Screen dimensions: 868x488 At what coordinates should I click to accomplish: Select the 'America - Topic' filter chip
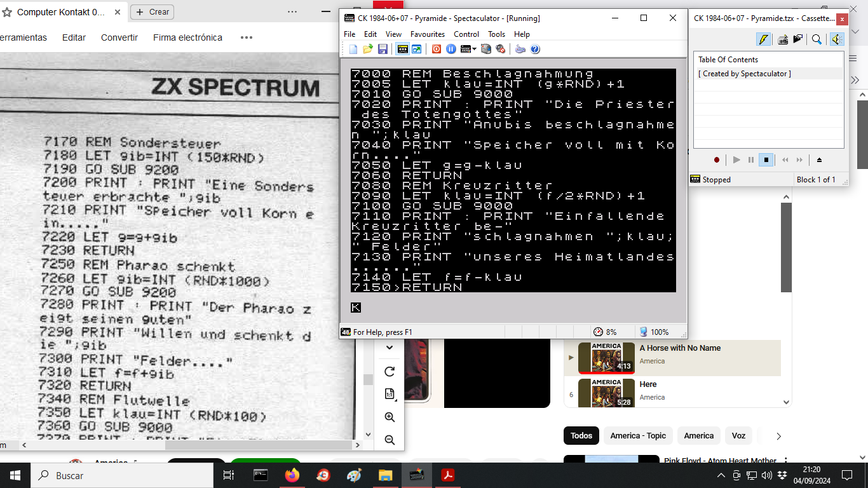click(x=638, y=436)
